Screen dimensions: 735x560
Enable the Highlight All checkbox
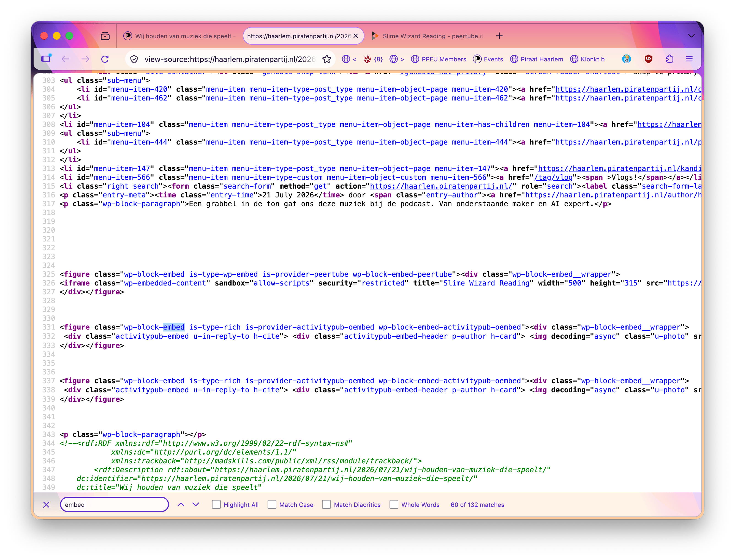[216, 504]
